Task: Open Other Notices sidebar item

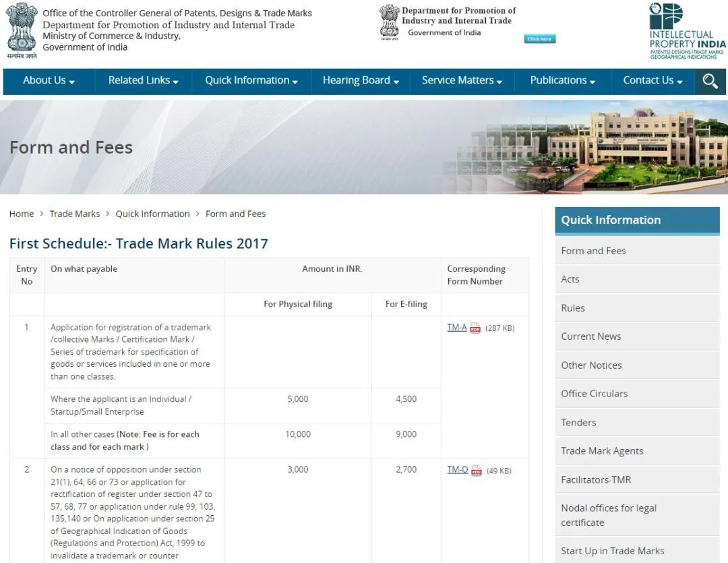Action: (x=637, y=365)
